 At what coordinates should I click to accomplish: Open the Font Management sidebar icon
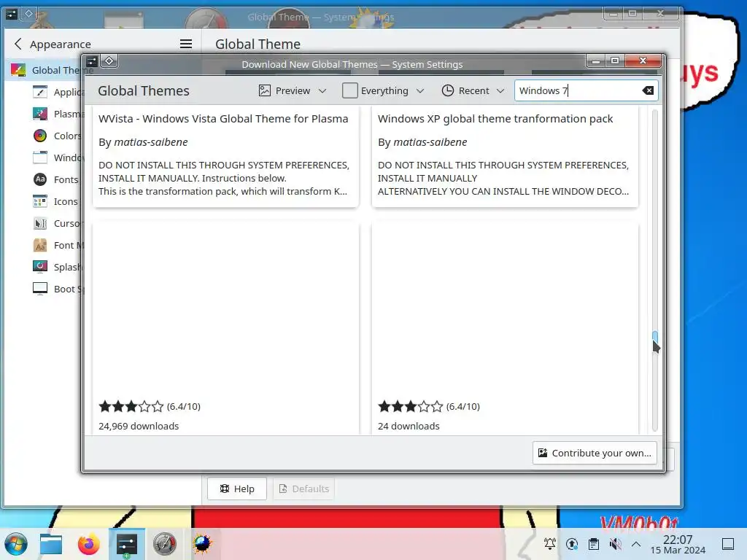(x=40, y=245)
